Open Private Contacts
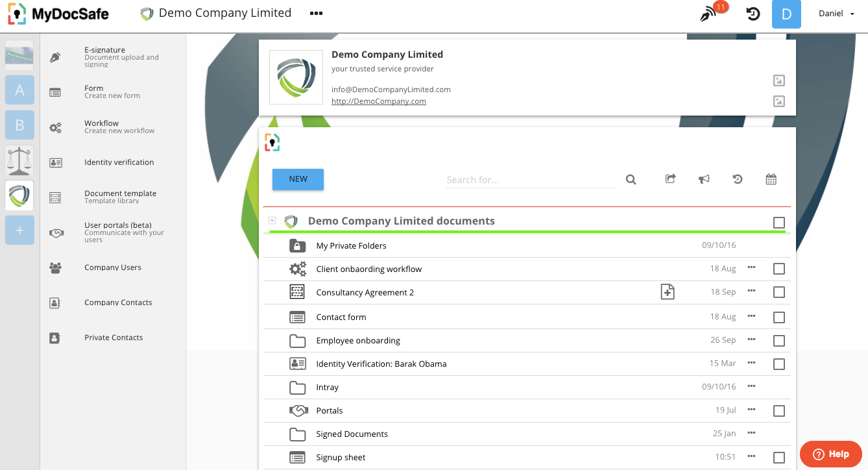868x470 pixels. point(114,338)
